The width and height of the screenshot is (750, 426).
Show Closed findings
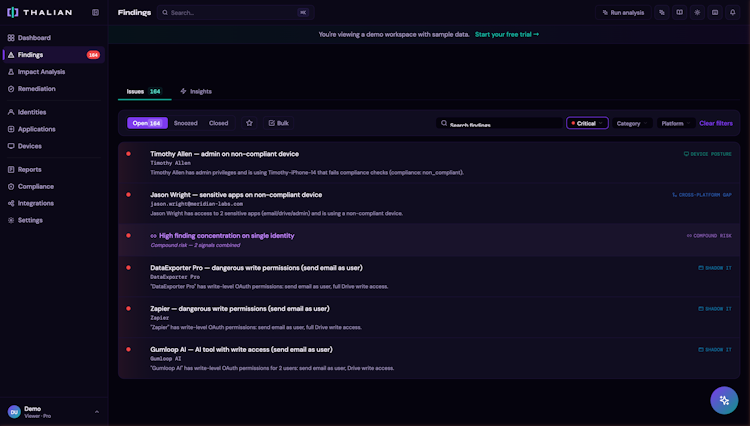point(219,123)
